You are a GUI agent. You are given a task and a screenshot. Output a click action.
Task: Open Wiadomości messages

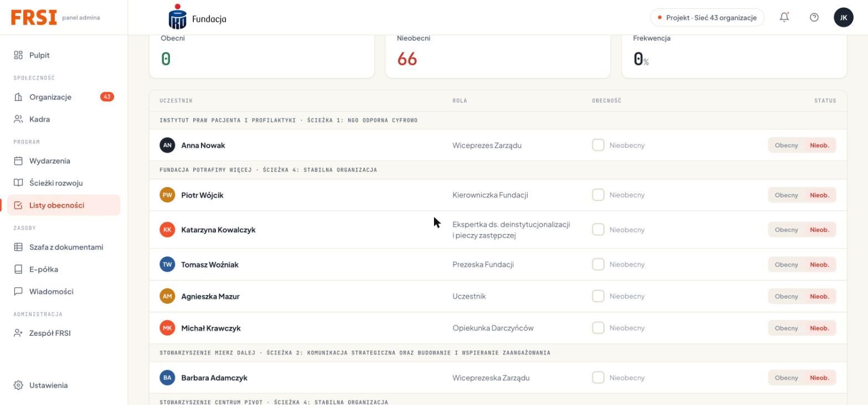coord(64,292)
